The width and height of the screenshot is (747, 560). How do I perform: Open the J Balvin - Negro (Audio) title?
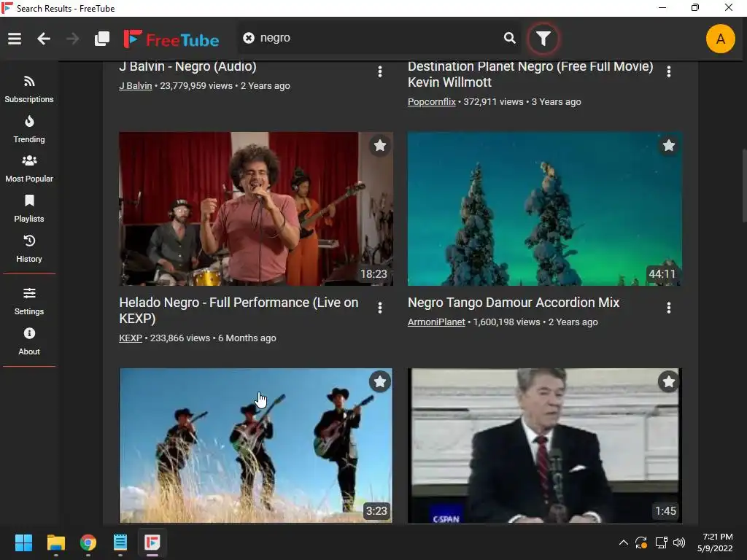(187, 66)
